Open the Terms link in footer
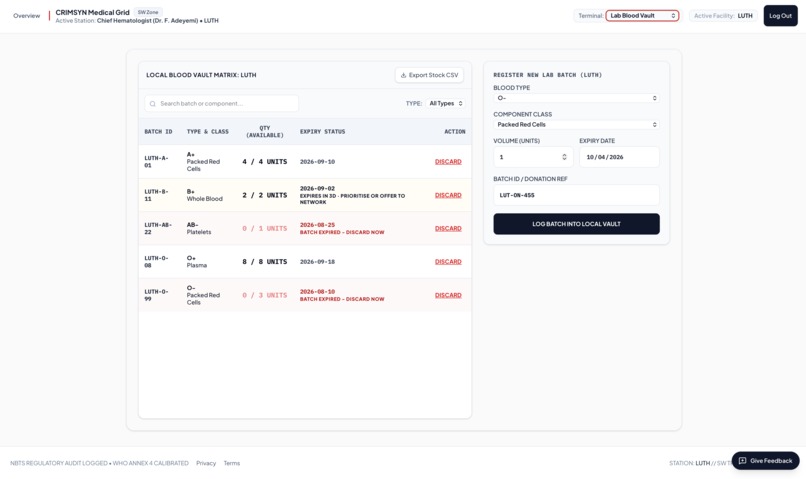The image size is (806, 479). pyautogui.click(x=232, y=464)
